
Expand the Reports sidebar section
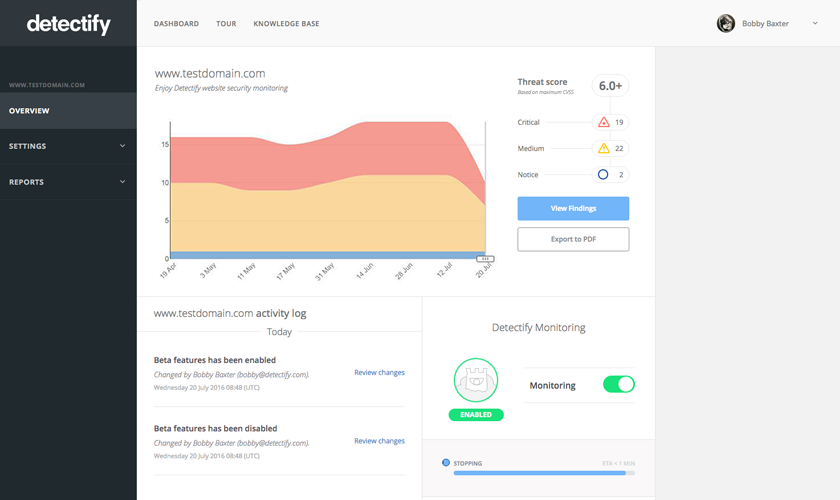[x=68, y=182]
